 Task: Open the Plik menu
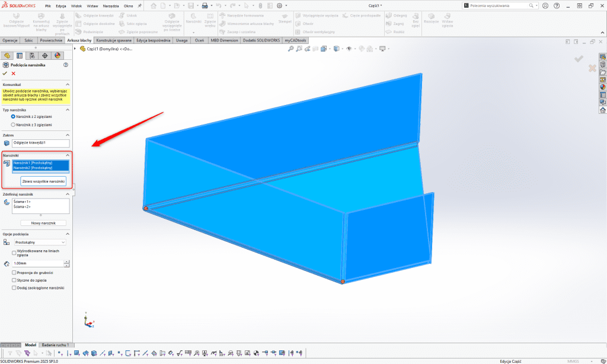(48, 6)
